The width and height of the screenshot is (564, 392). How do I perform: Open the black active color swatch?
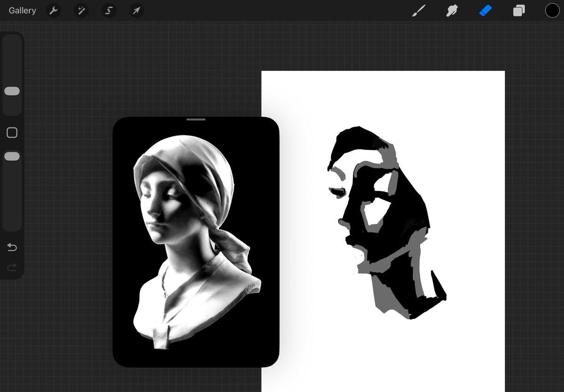552,10
